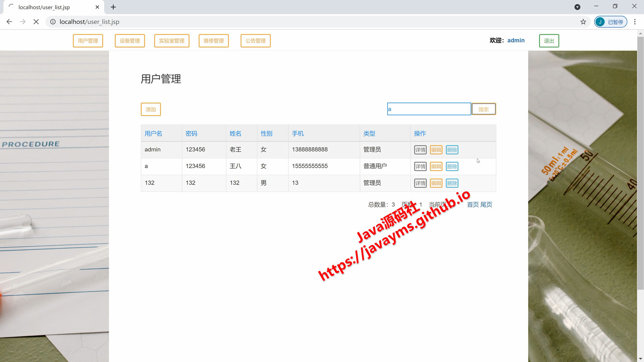The width and height of the screenshot is (644, 362).
Task: Select the name cell 老王
Action: 241,149
